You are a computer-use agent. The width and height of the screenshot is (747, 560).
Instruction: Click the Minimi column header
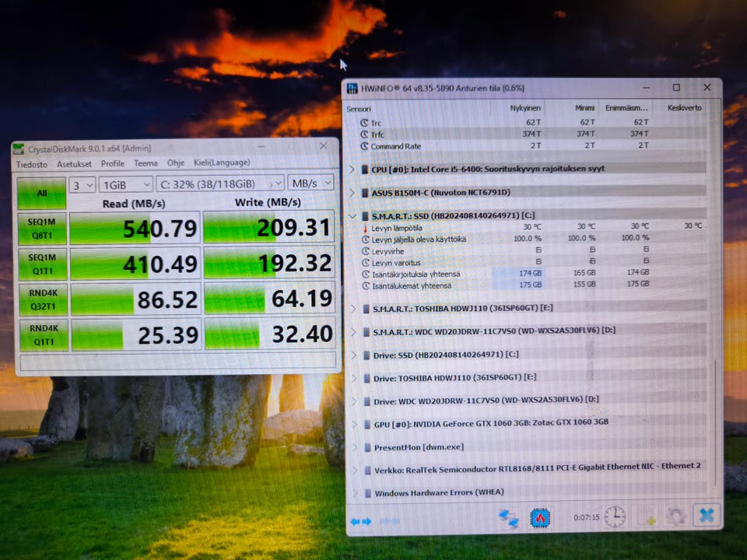(x=584, y=108)
